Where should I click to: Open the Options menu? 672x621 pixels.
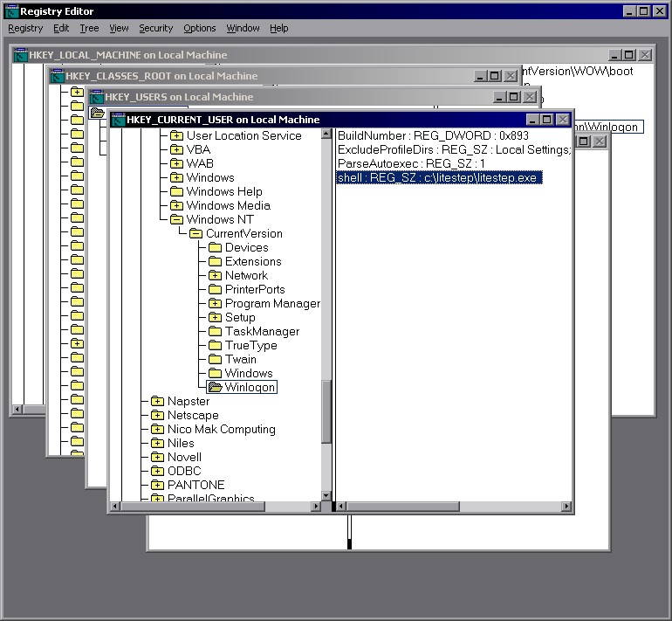(x=199, y=28)
